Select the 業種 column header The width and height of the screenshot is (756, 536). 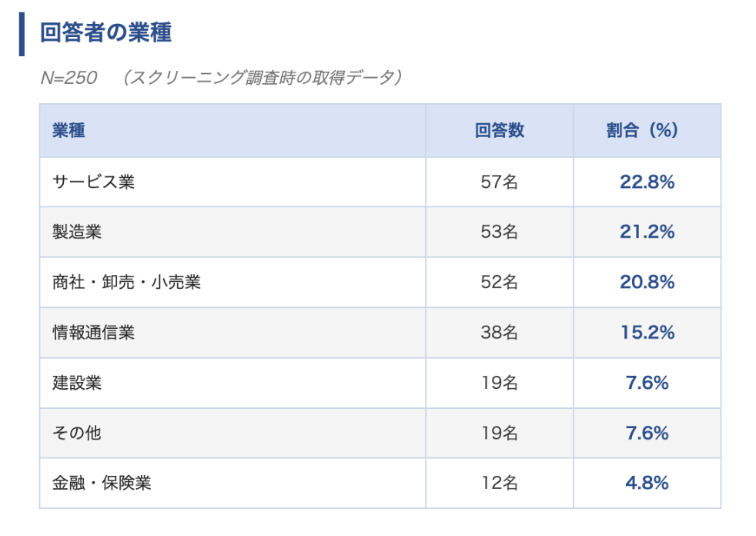tap(69, 131)
